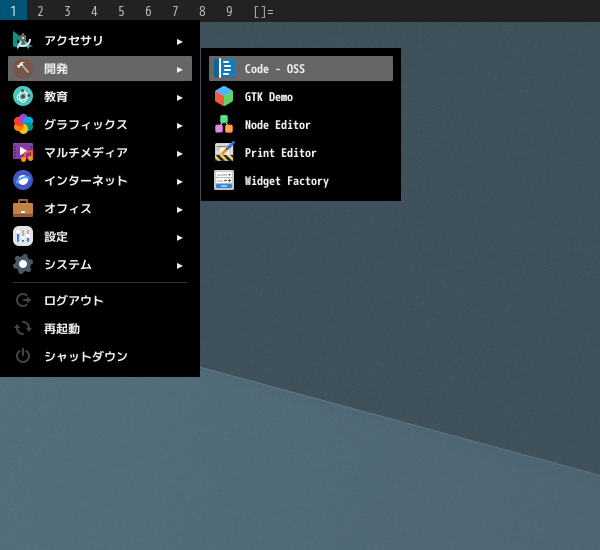Image resolution: width=600 pixels, height=550 pixels.
Task: Expand the インターネット submenu arrow
Action: (x=179, y=181)
